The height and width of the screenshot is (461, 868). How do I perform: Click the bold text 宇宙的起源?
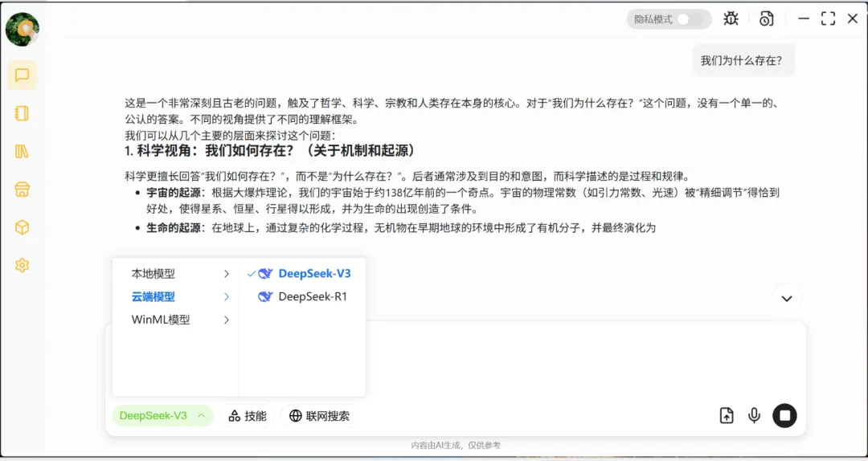tap(174, 193)
